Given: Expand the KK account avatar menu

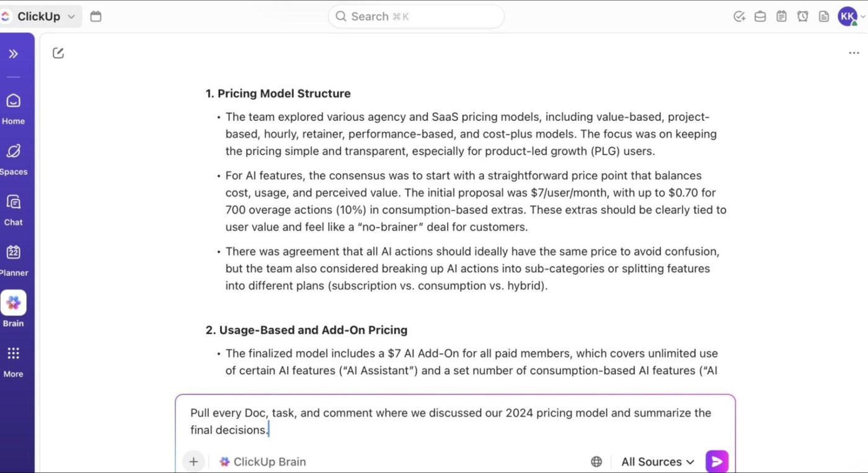Looking at the screenshot, I should (849, 16).
